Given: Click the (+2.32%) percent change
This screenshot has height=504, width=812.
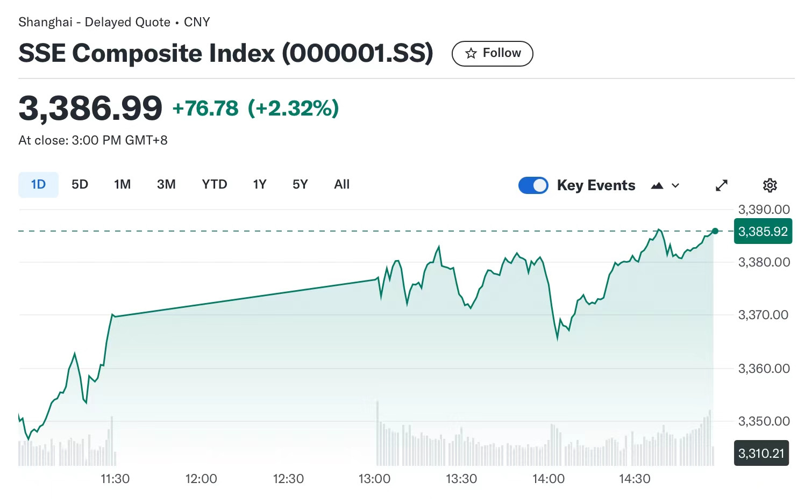Looking at the screenshot, I should 293,109.
